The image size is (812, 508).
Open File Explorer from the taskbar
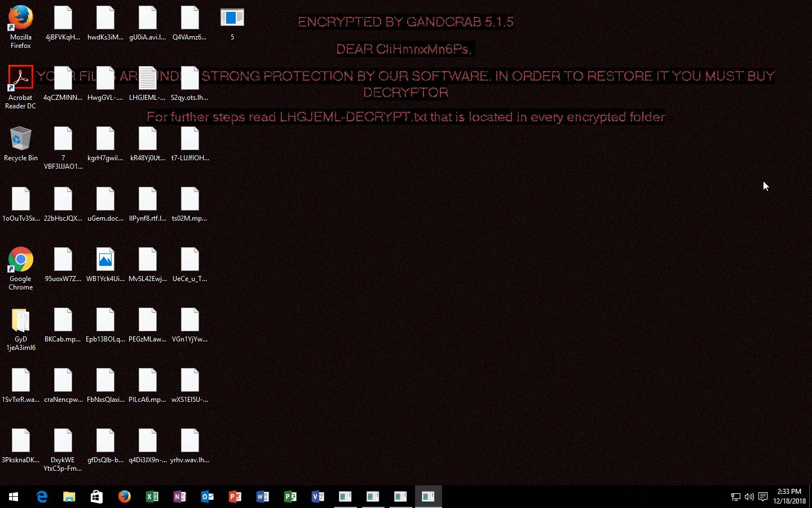[x=69, y=497]
